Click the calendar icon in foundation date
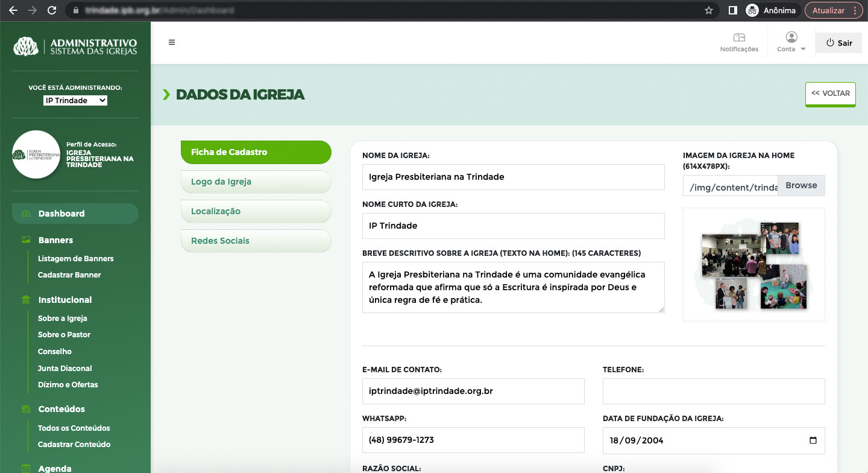The width and height of the screenshot is (868, 473). tap(813, 440)
